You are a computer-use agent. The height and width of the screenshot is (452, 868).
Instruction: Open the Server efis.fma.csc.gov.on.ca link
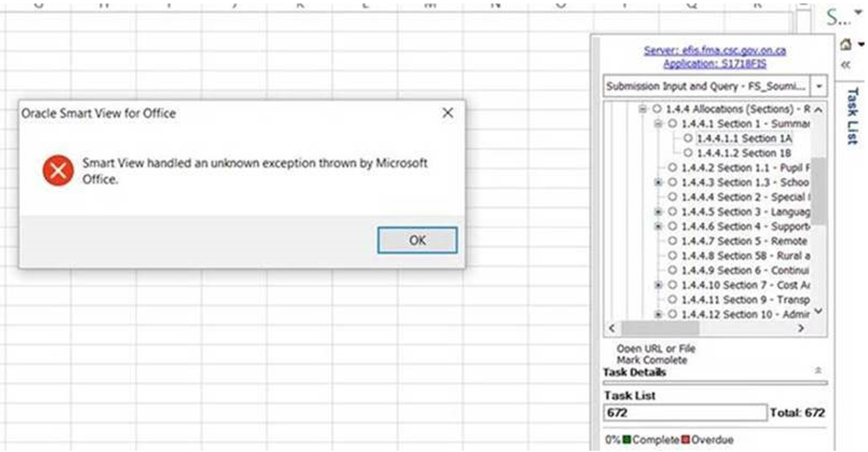715,50
